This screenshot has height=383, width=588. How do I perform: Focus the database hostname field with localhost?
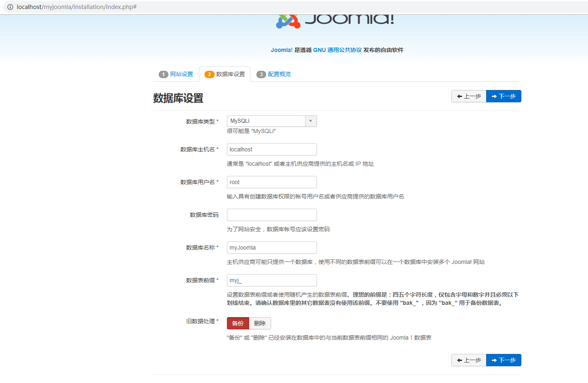click(x=272, y=149)
